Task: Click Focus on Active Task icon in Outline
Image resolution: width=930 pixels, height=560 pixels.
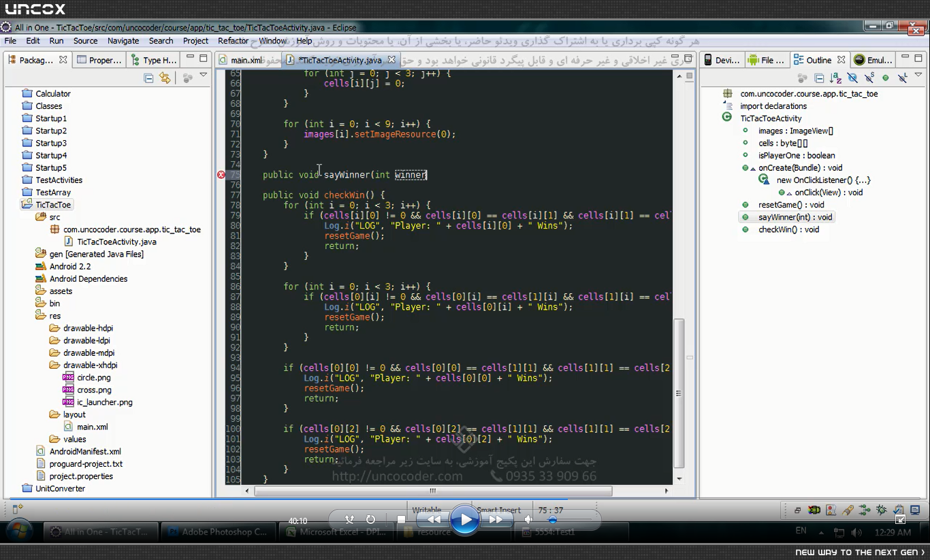Action: click(803, 78)
